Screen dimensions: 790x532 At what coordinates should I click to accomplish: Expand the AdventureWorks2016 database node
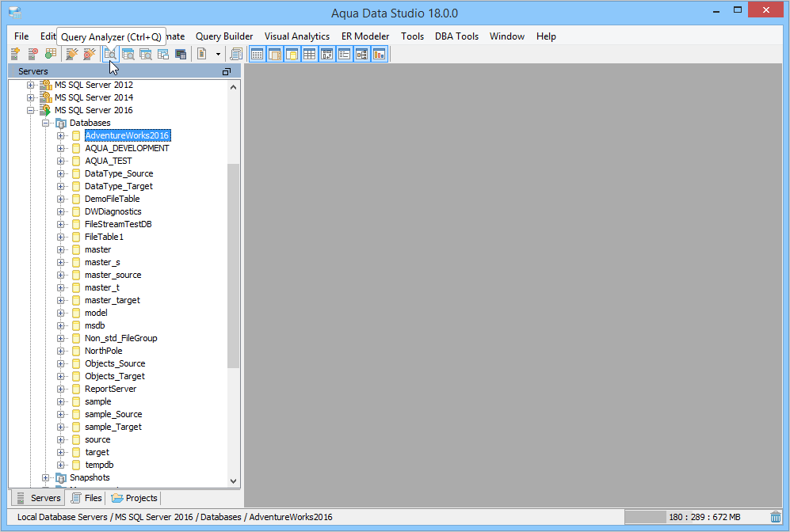click(60, 135)
